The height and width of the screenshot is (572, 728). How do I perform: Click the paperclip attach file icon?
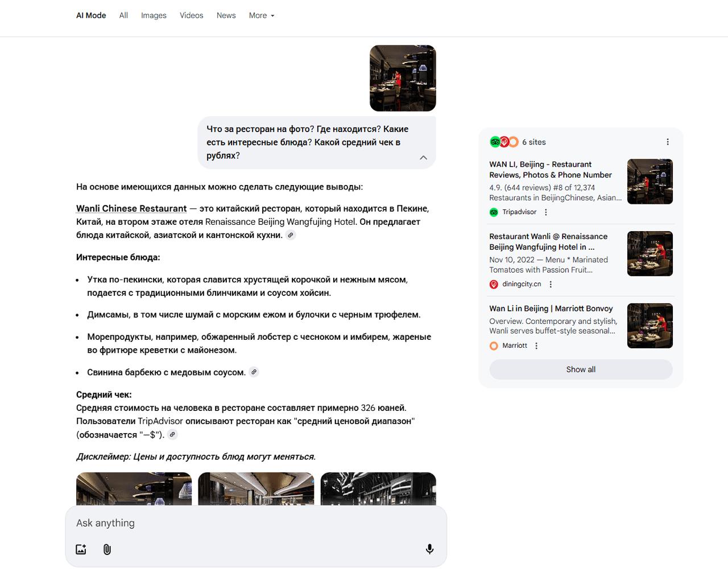click(107, 549)
